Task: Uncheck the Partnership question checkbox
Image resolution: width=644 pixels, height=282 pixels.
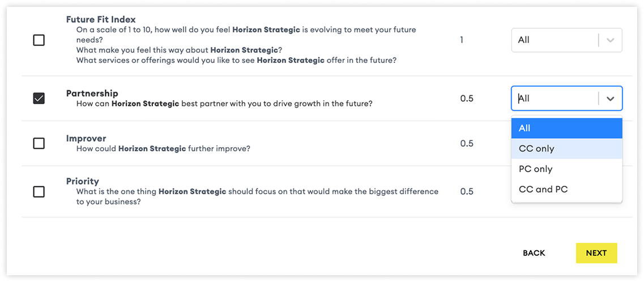Action: tap(39, 99)
